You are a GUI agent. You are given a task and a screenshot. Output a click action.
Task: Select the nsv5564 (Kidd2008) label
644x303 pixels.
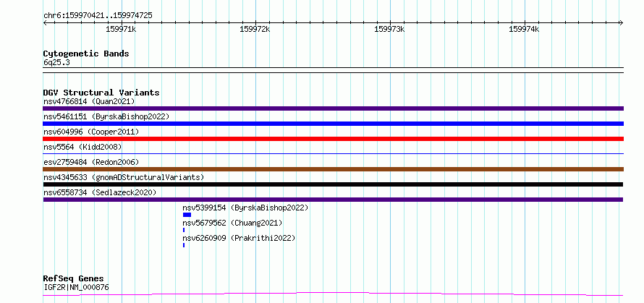(82, 147)
